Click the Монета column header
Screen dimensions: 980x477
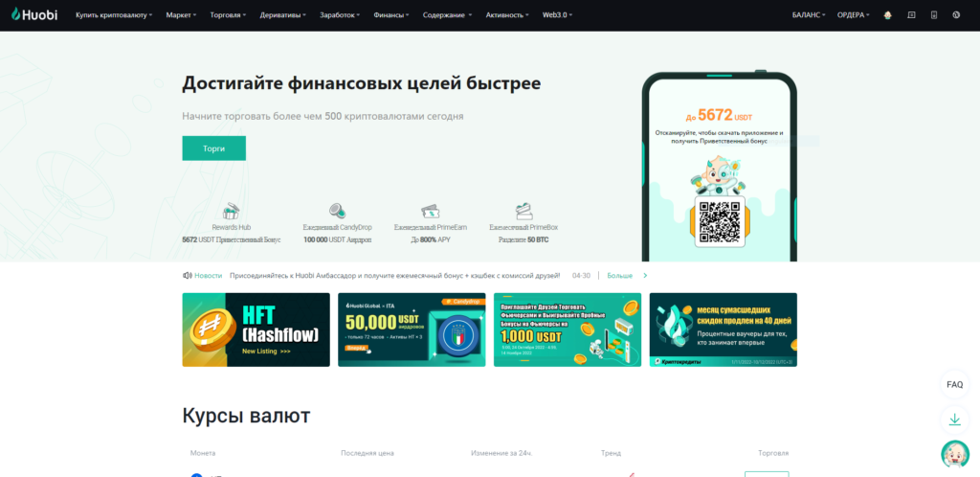click(203, 453)
